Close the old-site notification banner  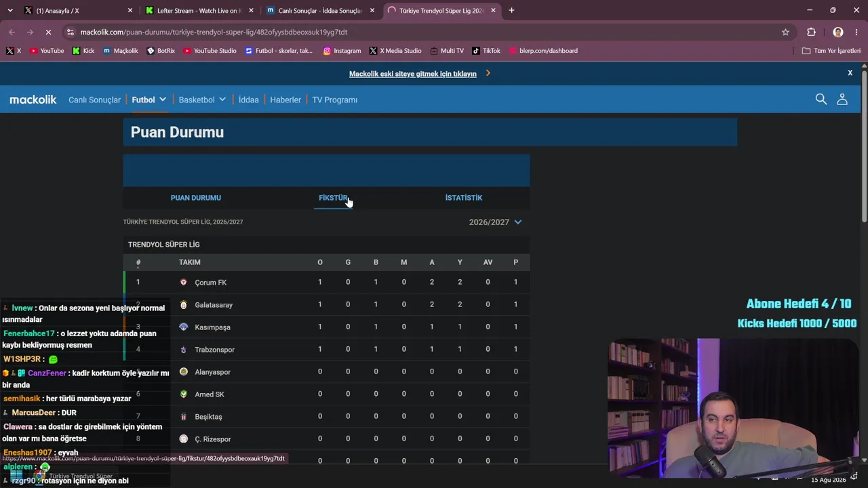(850, 73)
